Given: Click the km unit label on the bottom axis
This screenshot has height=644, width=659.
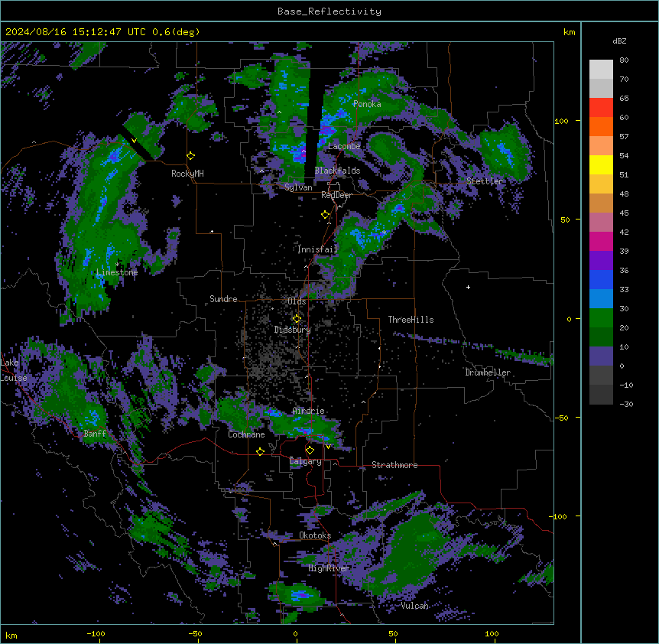Looking at the screenshot, I should coord(11,635).
